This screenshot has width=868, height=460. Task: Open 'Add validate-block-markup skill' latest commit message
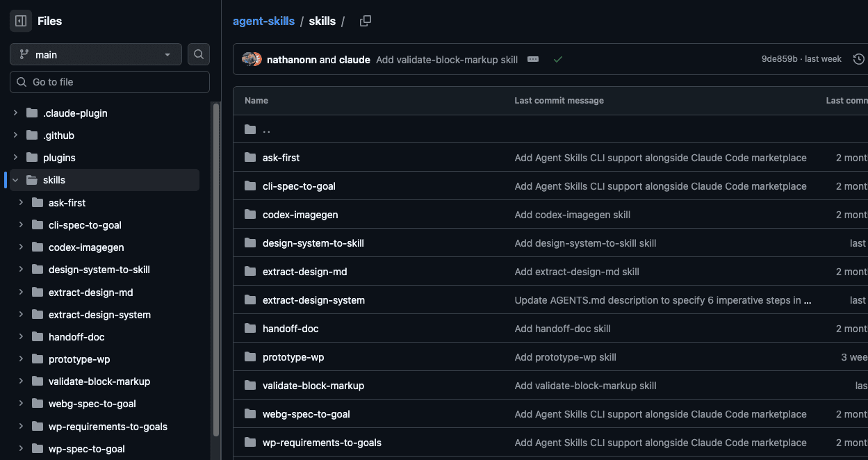447,60
